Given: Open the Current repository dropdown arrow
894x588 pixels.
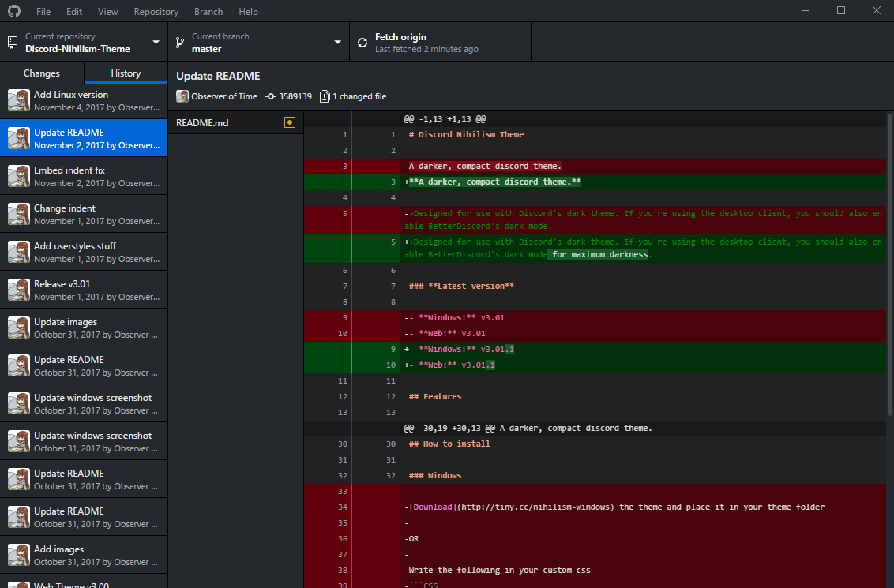Looking at the screenshot, I should coord(156,42).
